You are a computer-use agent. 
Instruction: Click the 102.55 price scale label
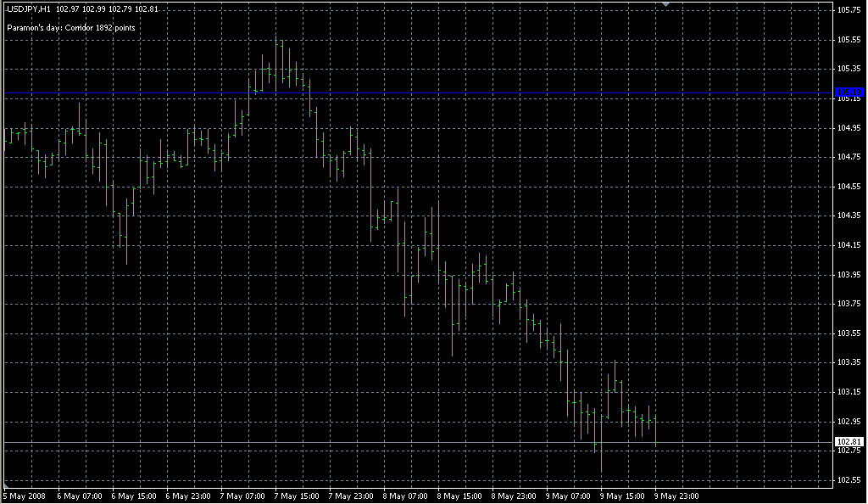pyautogui.click(x=849, y=480)
